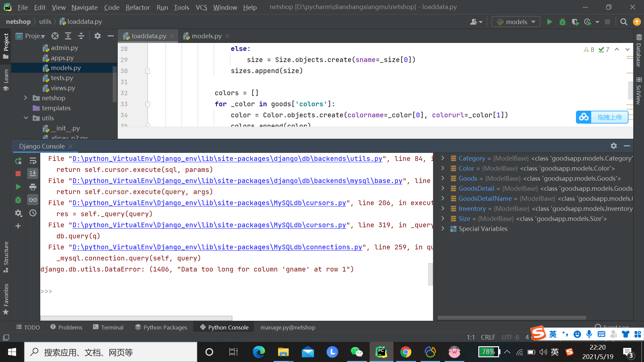Image resolution: width=644 pixels, height=362 pixels.
Task: Expand the Color variable
Action: point(443,168)
